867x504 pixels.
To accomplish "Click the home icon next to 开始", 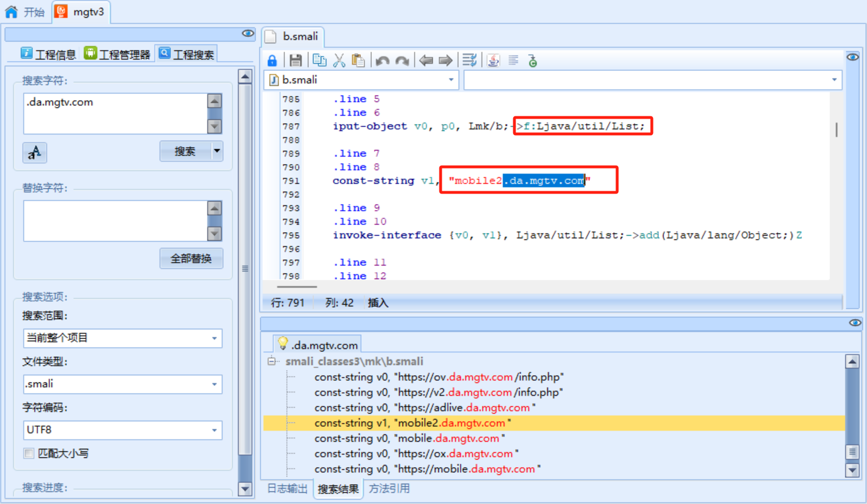I will (x=11, y=11).
